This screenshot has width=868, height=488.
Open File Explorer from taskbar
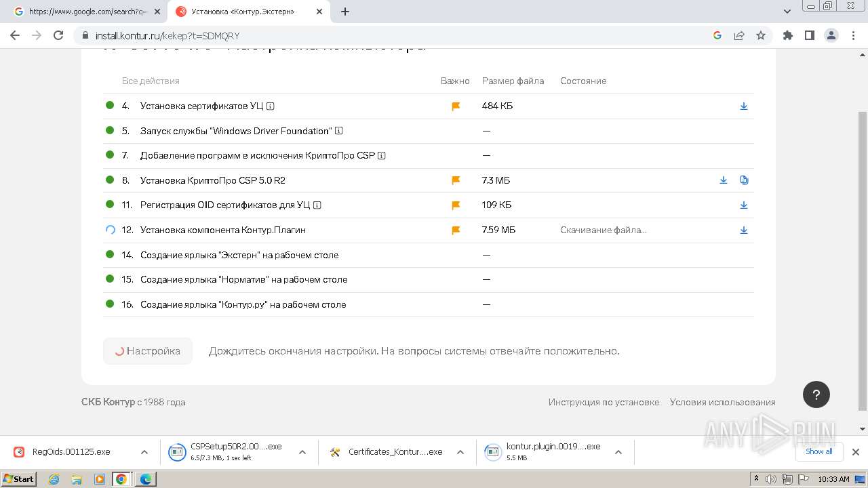77,479
